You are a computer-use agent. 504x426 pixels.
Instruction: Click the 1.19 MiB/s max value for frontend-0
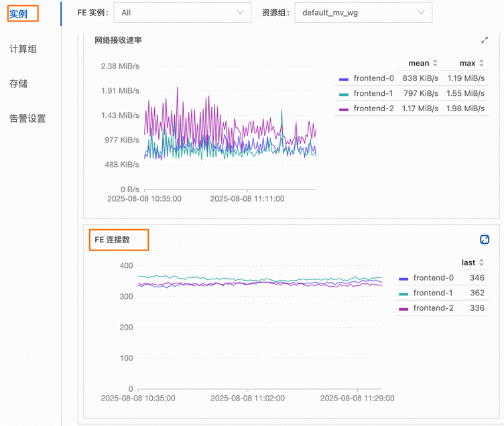[x=466, y=78]
